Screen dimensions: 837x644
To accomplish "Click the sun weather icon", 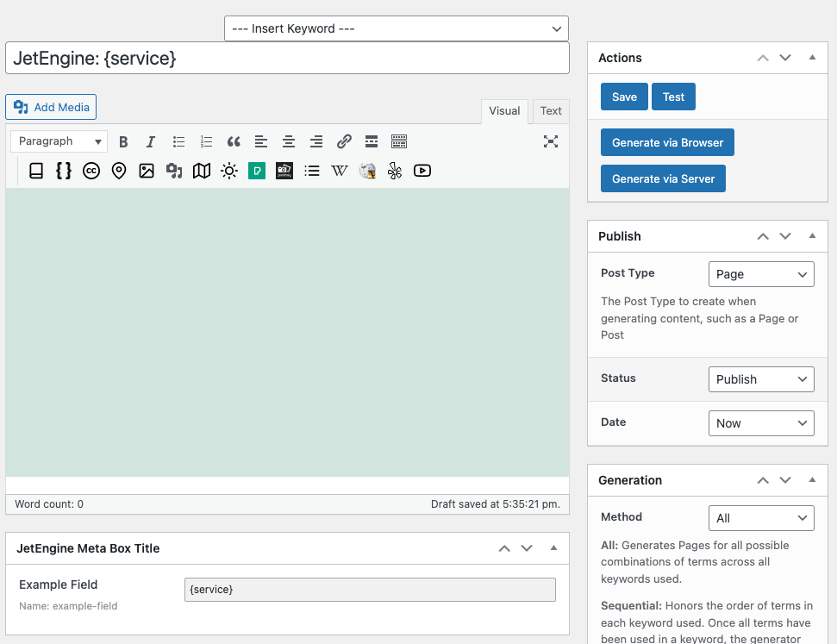I will [229, 171].
